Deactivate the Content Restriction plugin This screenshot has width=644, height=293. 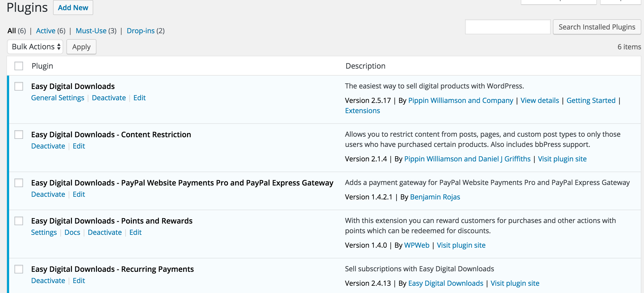point(48,146)
